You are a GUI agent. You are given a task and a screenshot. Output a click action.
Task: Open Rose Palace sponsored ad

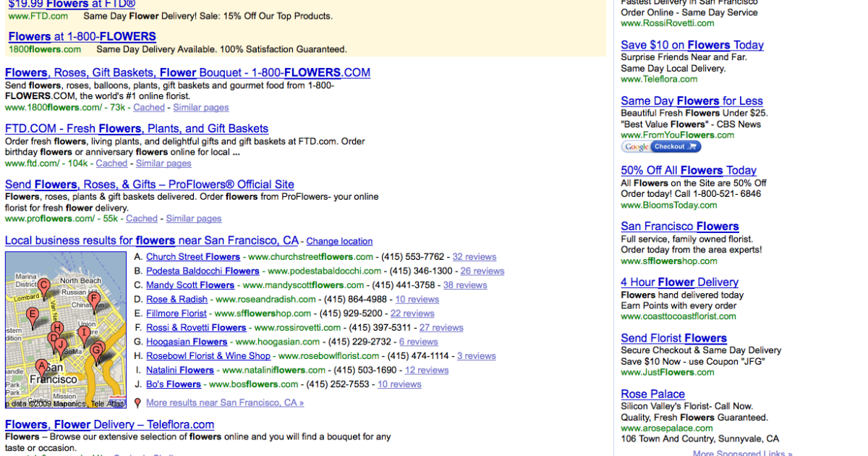coord(653,394)
